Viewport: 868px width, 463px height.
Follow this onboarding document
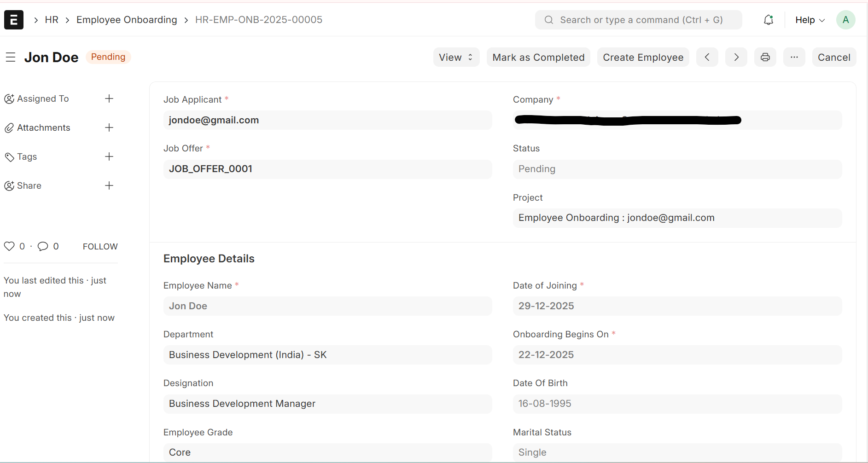pyautogui.click(x=100, y=246)
